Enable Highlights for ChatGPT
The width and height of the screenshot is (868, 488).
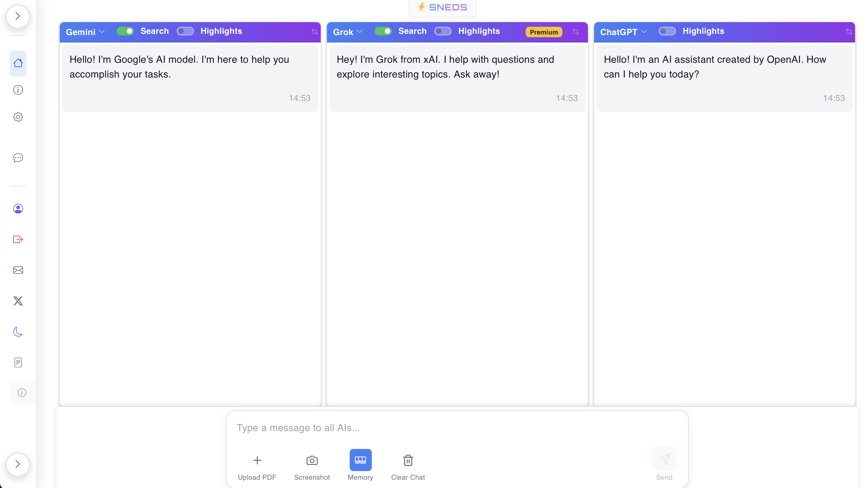tap(667, 31)
